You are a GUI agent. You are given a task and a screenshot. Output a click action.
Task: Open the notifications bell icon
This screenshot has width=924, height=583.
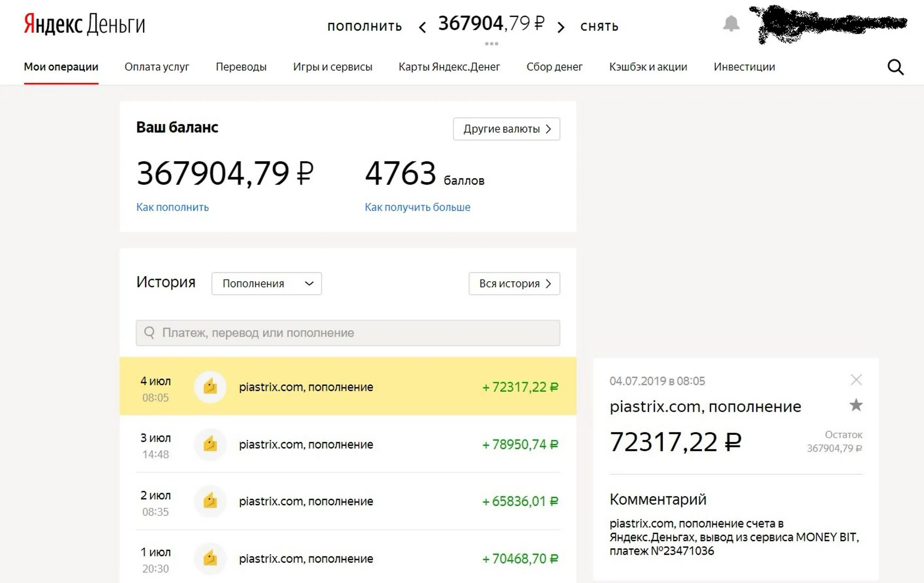point(731,23)
